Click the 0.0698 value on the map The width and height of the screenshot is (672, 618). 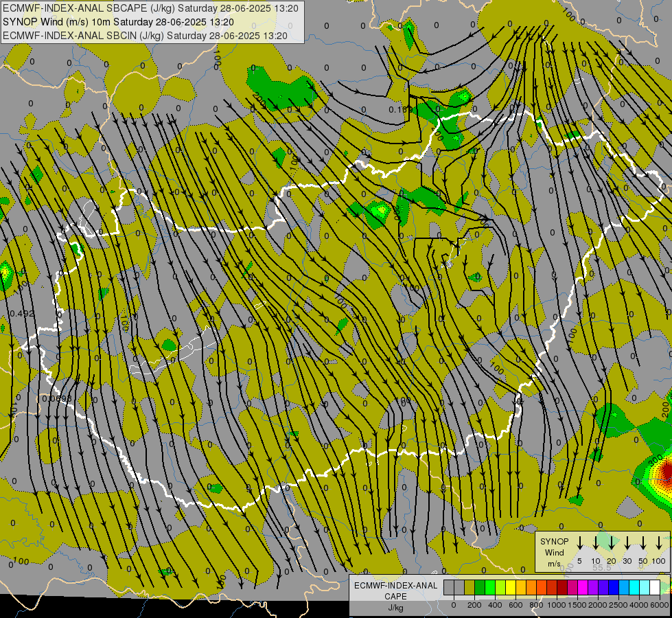[x=56, y=399]
